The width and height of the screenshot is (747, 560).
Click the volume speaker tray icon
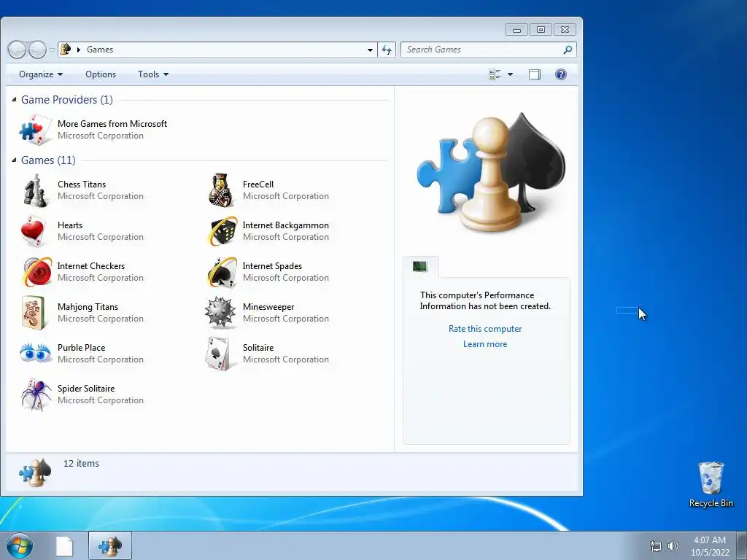673,546
